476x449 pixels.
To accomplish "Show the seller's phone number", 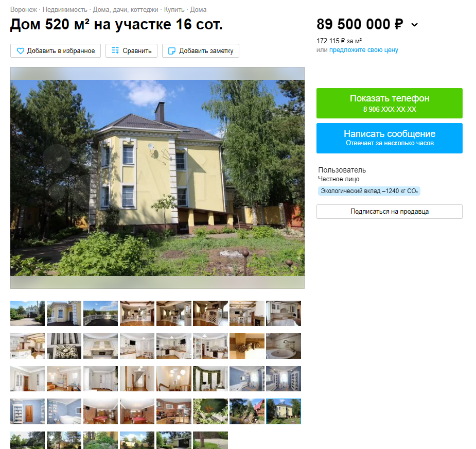I will coord(389,103).
